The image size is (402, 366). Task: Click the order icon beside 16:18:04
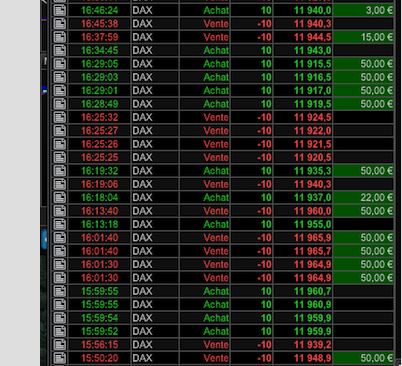60,197
